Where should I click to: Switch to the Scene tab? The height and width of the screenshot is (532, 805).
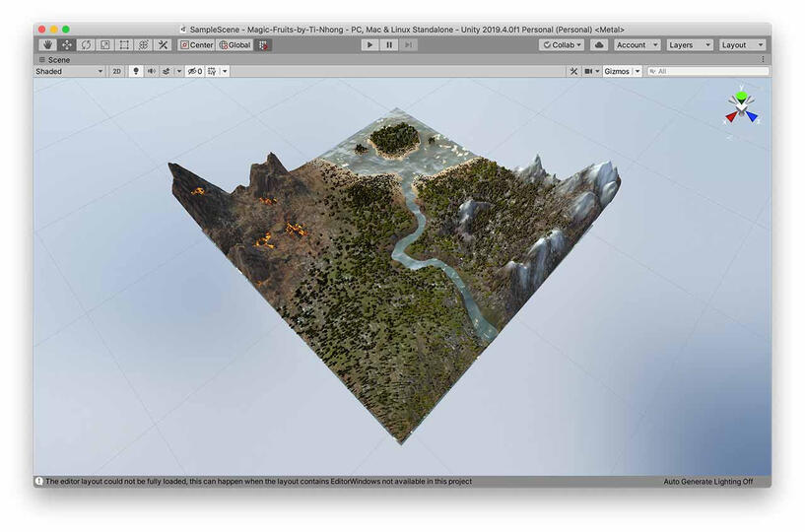click(54, 59)
